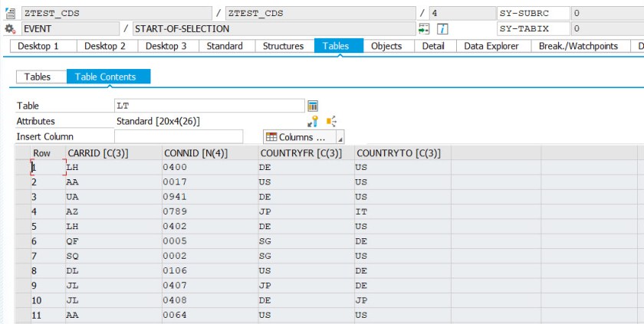Image resolution: width=644 pixels, height=324 pixels.
Task: Go to the Break./Watchpoints tab
Action: tap(578, 46)
